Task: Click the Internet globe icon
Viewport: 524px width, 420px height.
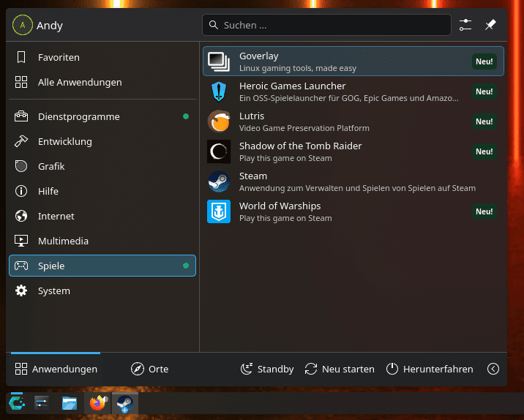Action: point(21,216)
